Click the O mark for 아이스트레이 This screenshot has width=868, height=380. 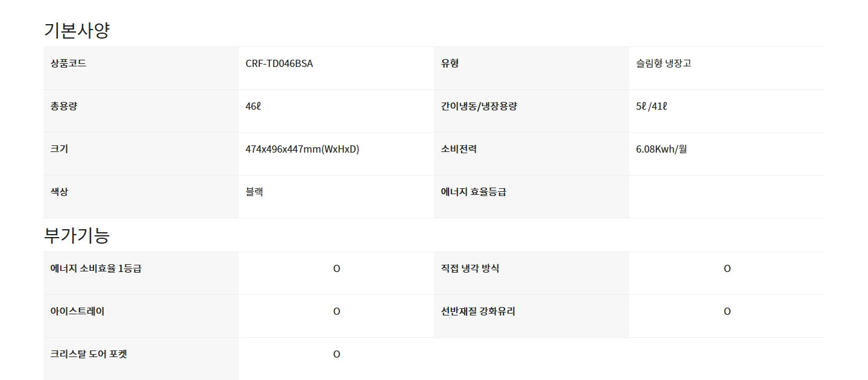(x=336, y=312)
